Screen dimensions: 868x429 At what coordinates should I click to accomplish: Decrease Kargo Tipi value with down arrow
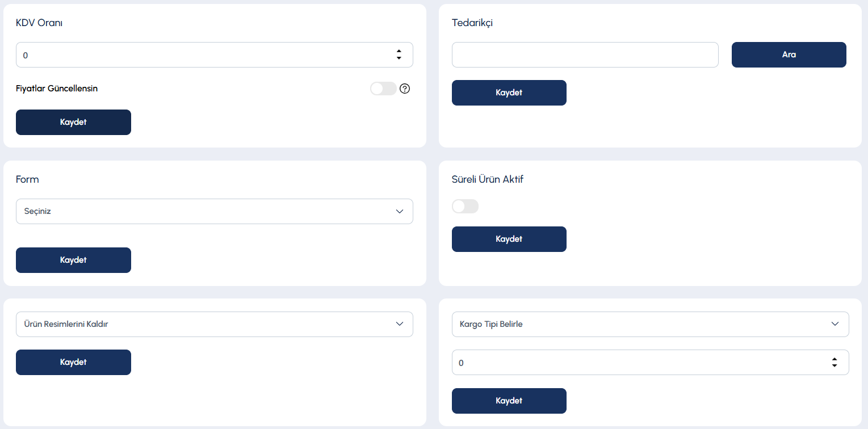click(x=835, y=365)
